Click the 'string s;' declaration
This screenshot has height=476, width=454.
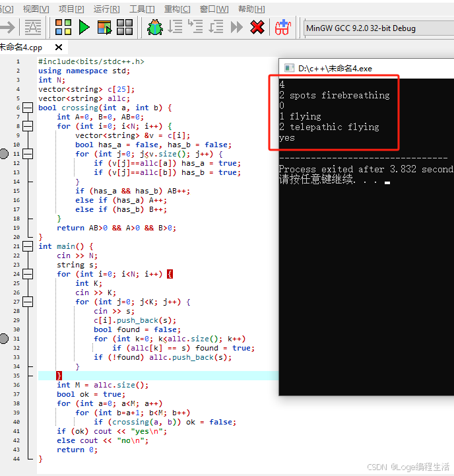77,265
